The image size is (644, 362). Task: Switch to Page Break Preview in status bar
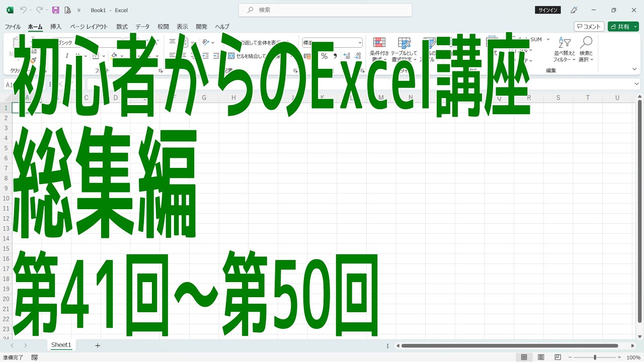point(557,357)
